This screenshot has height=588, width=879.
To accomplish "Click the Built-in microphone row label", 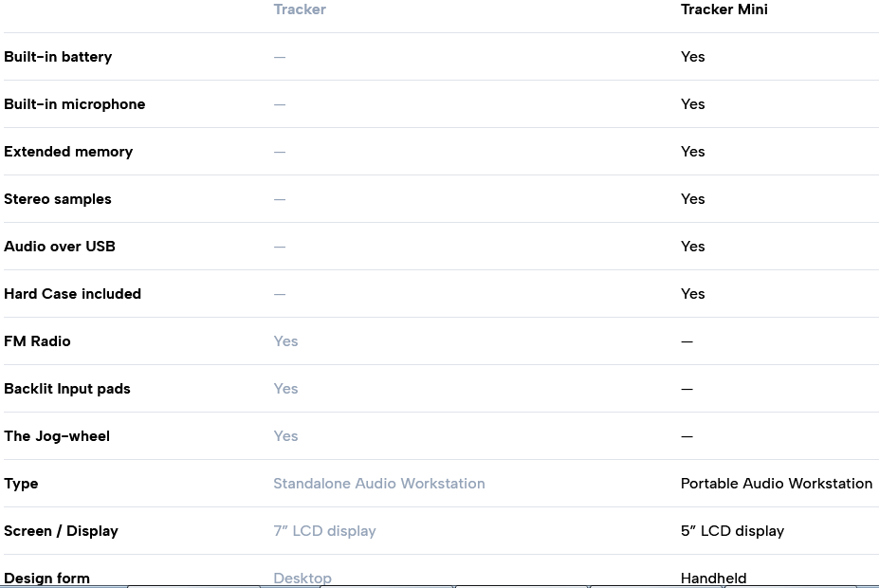I will pyautogui.click(x=75, y=104).
